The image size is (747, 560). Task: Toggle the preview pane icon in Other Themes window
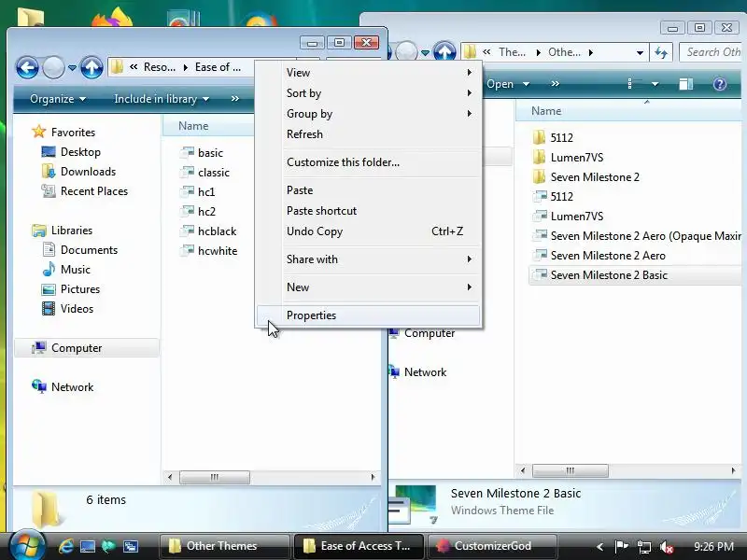(685, 84)
